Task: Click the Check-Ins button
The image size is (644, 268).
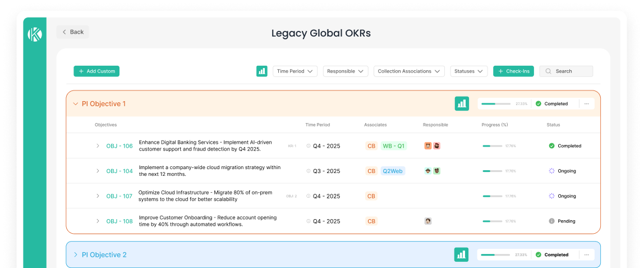Action: 513,71
